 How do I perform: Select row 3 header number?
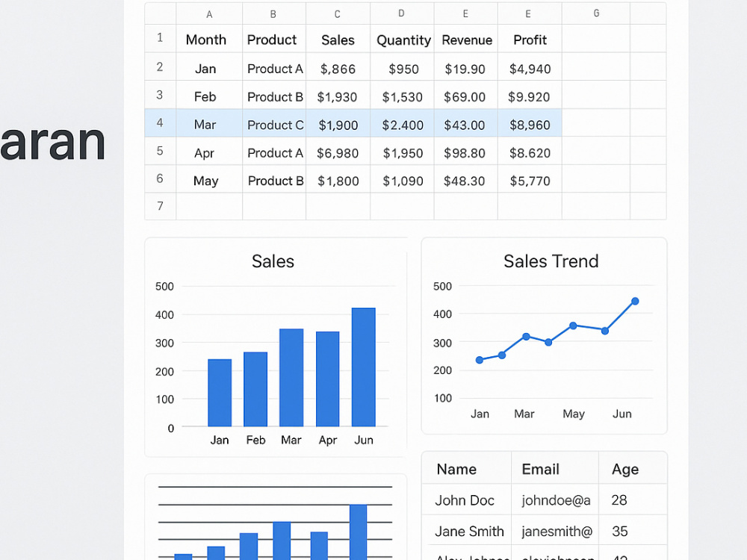click(x=160, y=95)
